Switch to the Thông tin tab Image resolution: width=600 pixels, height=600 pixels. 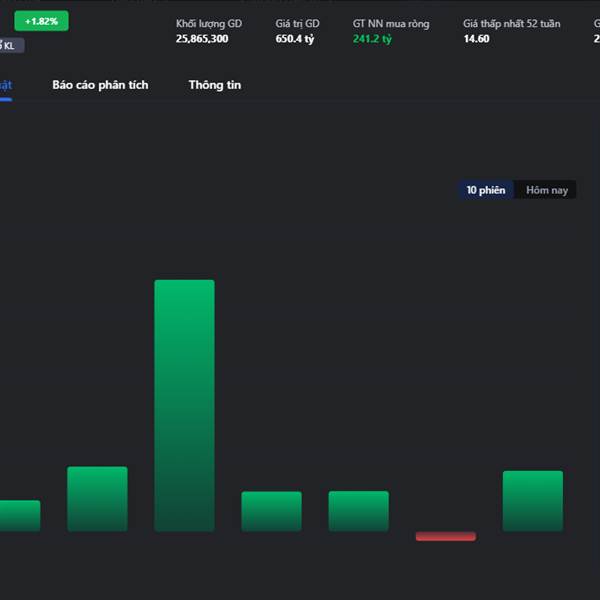coord(215,85)
